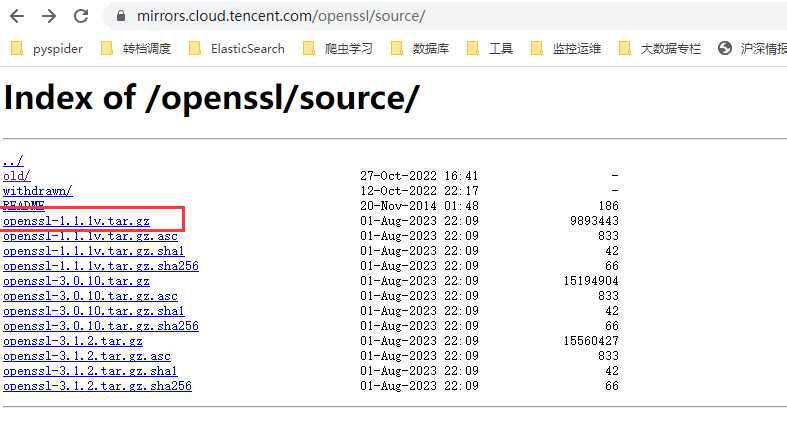Image resolution: width=787 pixels, height=428 pixels.
Task: Download openssl-3.0.10.tar.gz archive
Action: pyautogui.click(x=76, y=281)
